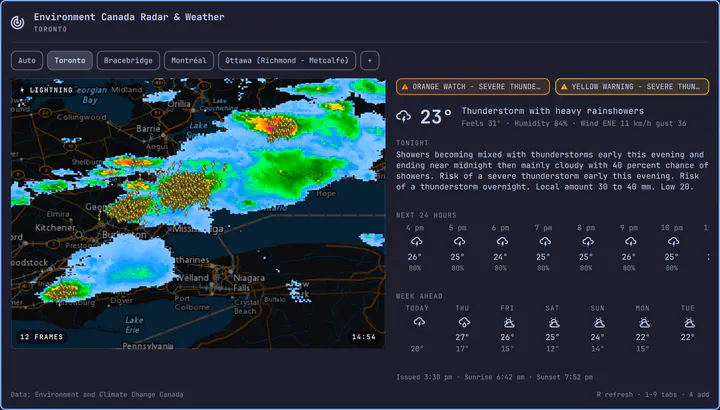Image resolution: width=720 pixels, height=410 pixels.
Task: Click the WEEK AHEAD heading
Action: [419, 296]
